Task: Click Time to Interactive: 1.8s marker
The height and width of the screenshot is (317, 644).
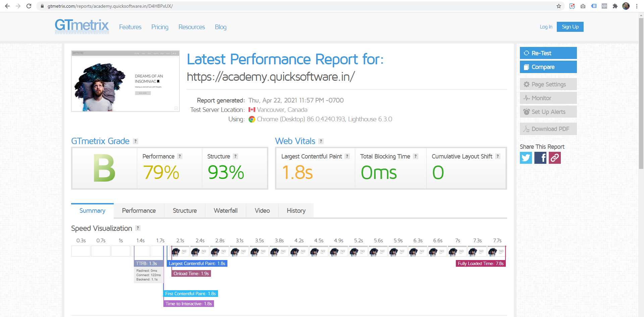Action: (189, 304)
